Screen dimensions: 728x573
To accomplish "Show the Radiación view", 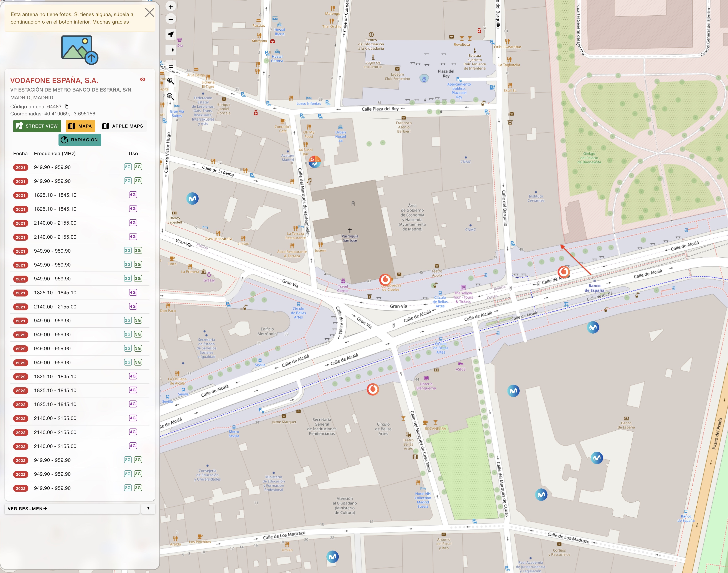I will (80, 140).
